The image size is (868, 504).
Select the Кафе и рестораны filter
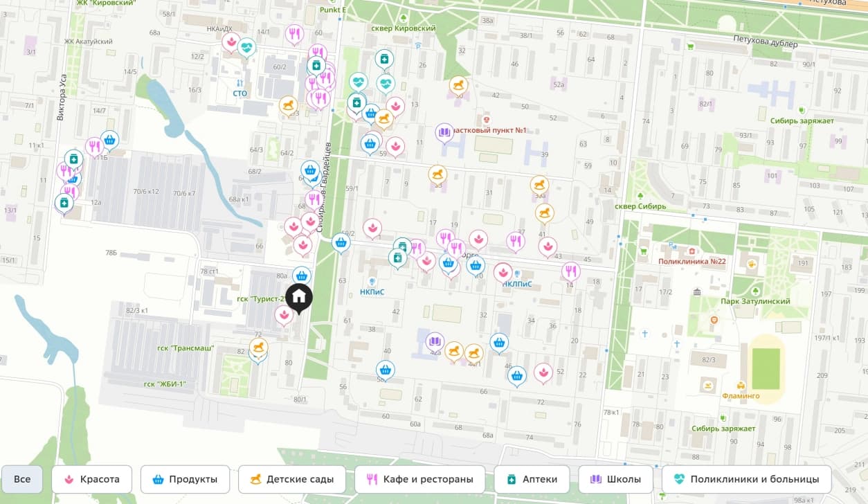click(420, 479)
